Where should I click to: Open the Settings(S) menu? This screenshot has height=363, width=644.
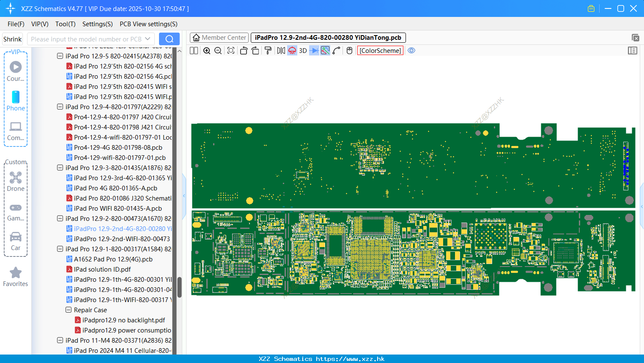pos(98,24)
